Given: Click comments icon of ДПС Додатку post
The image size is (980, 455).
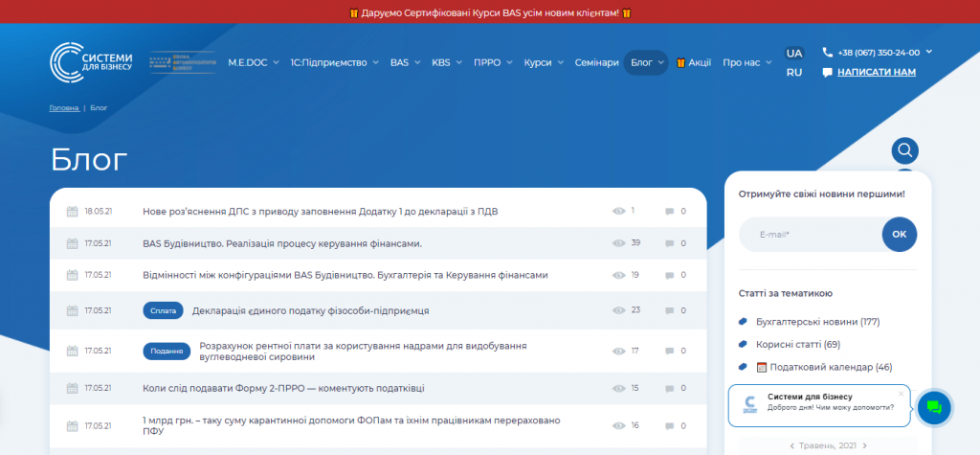Looking at the screenshot, I should coord(669,212).
